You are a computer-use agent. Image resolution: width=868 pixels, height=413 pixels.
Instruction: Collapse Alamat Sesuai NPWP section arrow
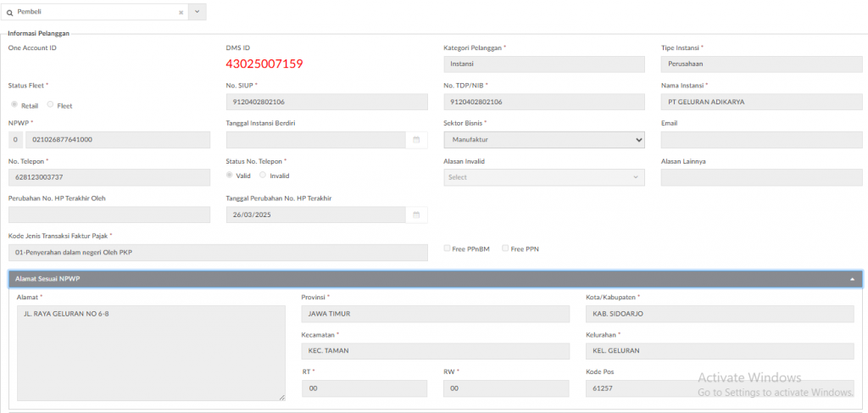(851, 279)
